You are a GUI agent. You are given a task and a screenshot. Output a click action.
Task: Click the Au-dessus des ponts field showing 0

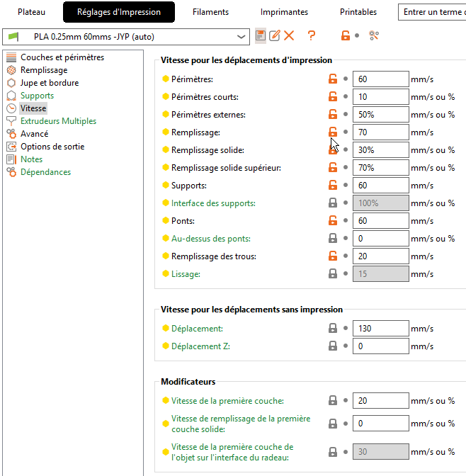(x=381, y=238)
